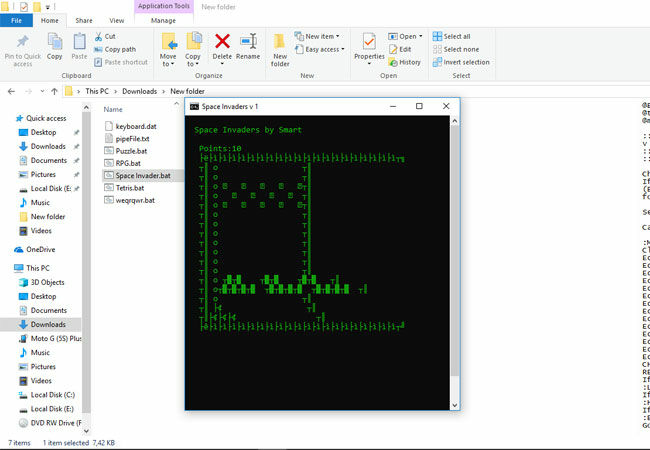The width and height of the screenshot is (650, 450).
Task: Click the Copy to icon
Action: (x=193, y=41)
